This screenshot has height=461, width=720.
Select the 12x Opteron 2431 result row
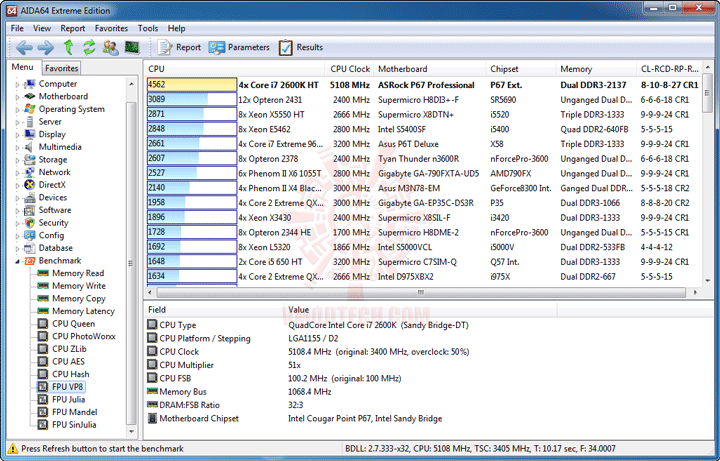pos(422,100)
